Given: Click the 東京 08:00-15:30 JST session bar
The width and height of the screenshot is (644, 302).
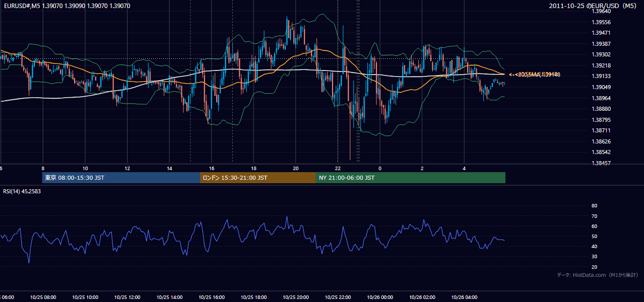Looking at the screenshot, I should pos(121,178).
